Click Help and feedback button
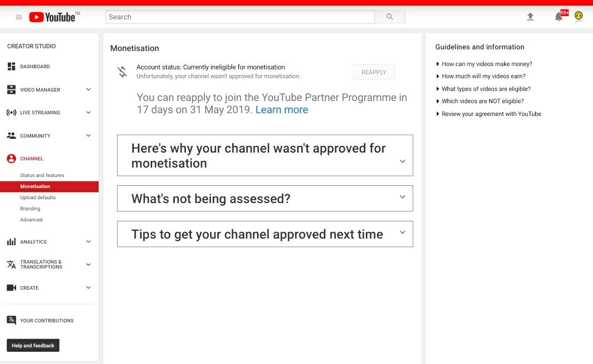The image size is (593, 364). pos(33,346)
